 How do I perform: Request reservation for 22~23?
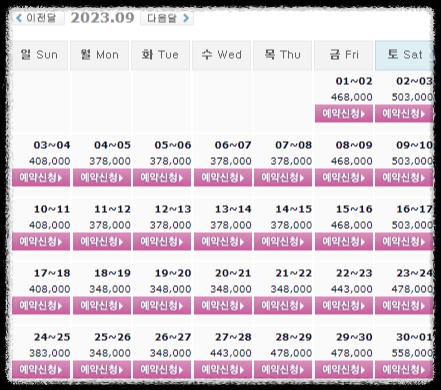coord(344,306)
